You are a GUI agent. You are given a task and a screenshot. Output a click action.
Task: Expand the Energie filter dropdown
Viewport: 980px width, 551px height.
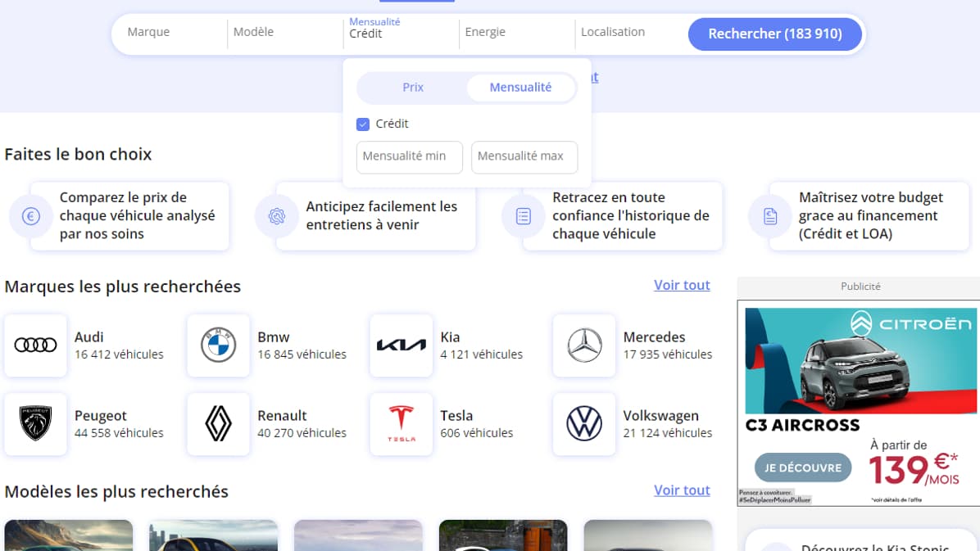515,33
